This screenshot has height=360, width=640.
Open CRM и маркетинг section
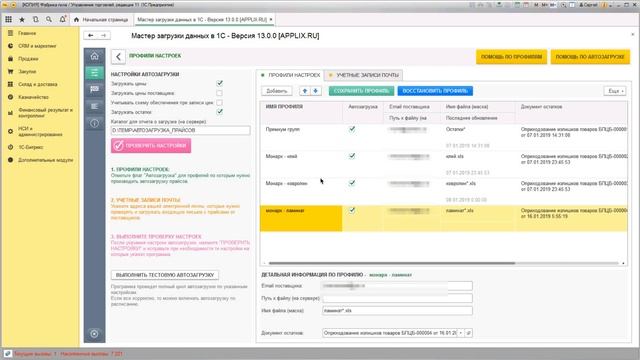[x=37, y=46]
